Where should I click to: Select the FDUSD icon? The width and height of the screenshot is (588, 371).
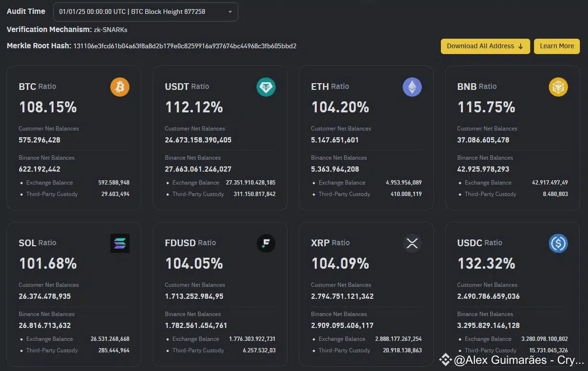click(266, 243)
